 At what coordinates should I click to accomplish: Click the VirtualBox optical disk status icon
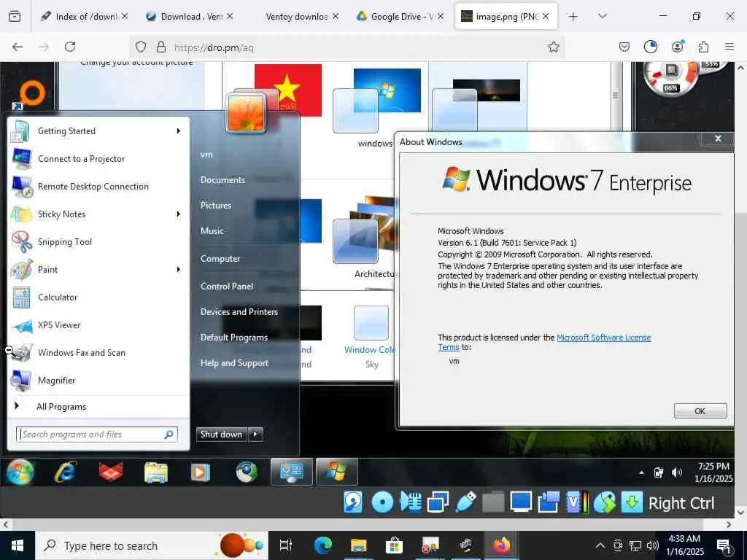tap(382, 502)
